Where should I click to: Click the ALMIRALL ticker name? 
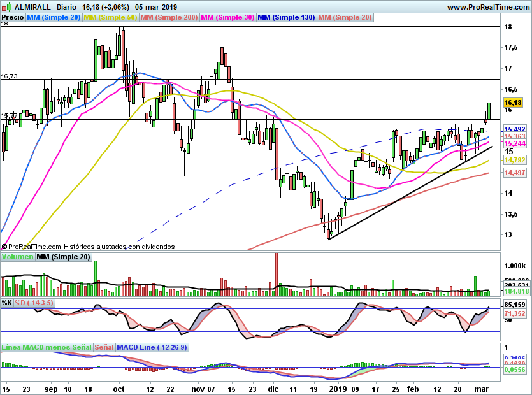32,7
